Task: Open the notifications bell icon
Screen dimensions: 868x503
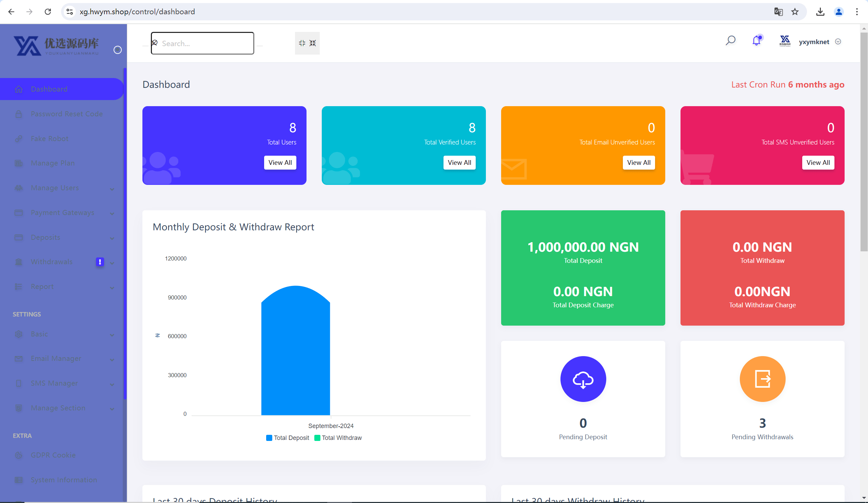Action: coord(756,41)
